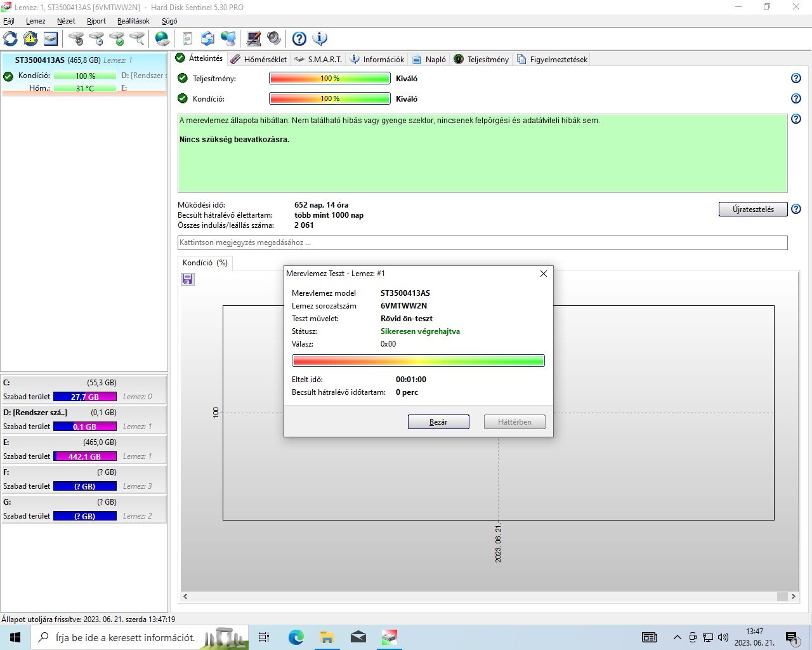Click the help icon next to Kondíció bar
The height and width of the screenshot is (650, 812).
796,99
